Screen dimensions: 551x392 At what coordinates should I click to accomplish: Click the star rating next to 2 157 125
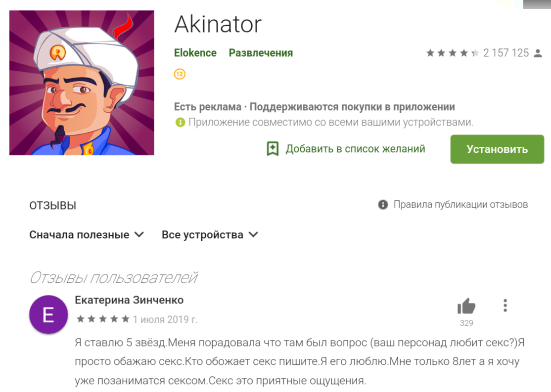tap(453, 53)
